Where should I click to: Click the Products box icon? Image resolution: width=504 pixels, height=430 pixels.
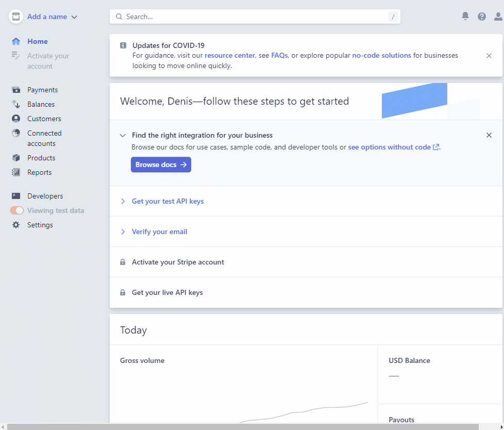(x=16, y=158)
